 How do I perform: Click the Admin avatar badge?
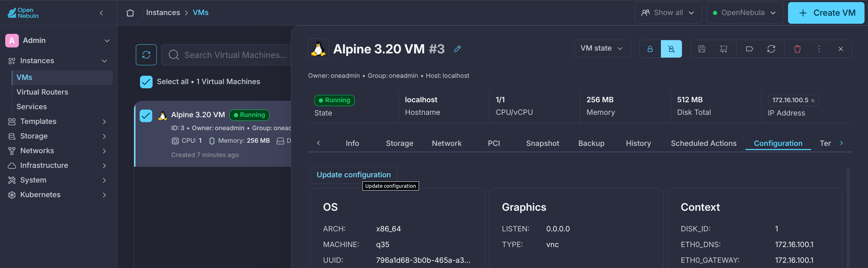coord(12,40)
